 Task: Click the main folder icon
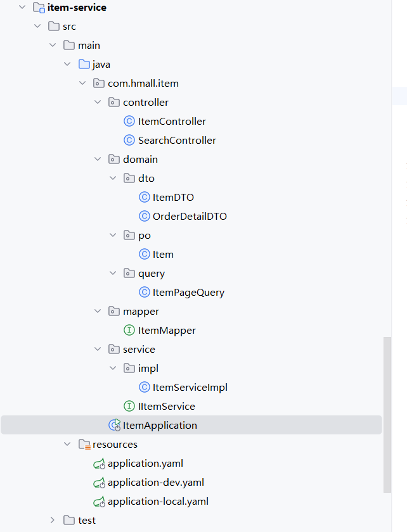click(x=69, y=45)
